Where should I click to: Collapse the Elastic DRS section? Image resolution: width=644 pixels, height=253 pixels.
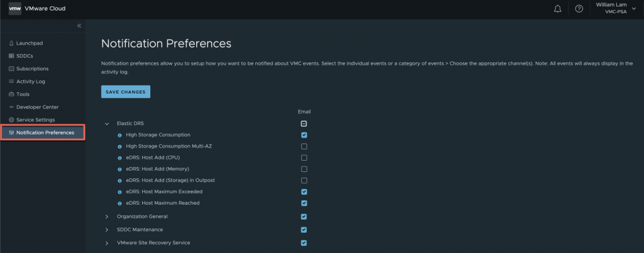click(107, 124)
